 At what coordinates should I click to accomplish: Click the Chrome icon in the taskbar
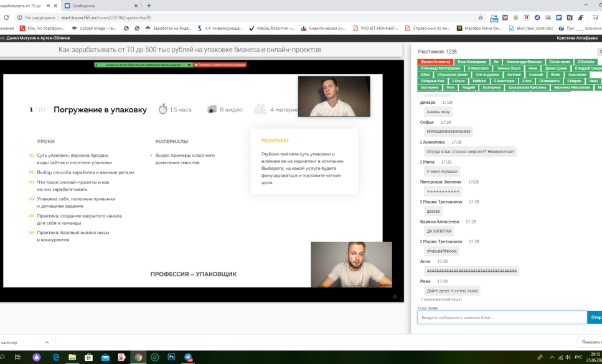138,357
